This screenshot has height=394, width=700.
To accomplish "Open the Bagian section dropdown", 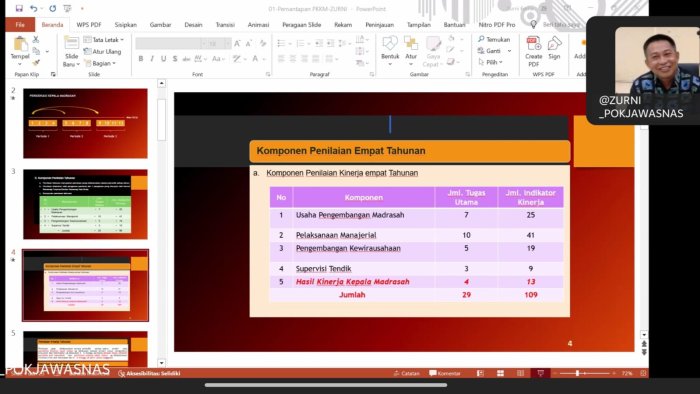I will (100, 63).
